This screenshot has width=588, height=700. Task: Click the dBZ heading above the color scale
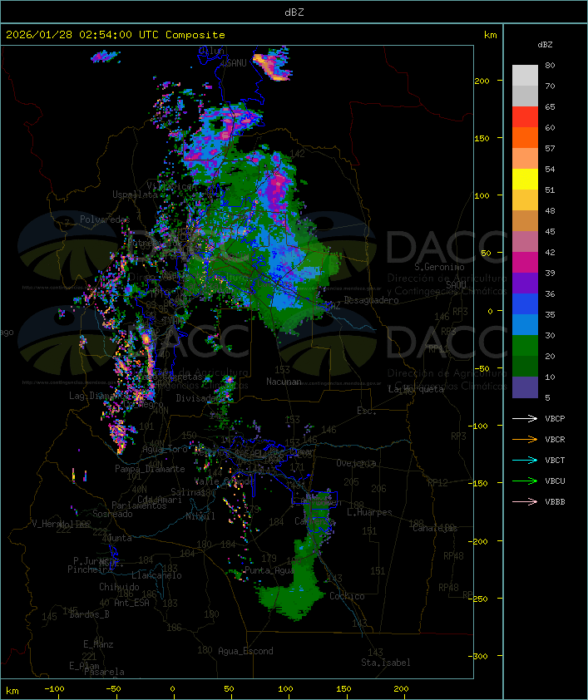coord(545,44)
